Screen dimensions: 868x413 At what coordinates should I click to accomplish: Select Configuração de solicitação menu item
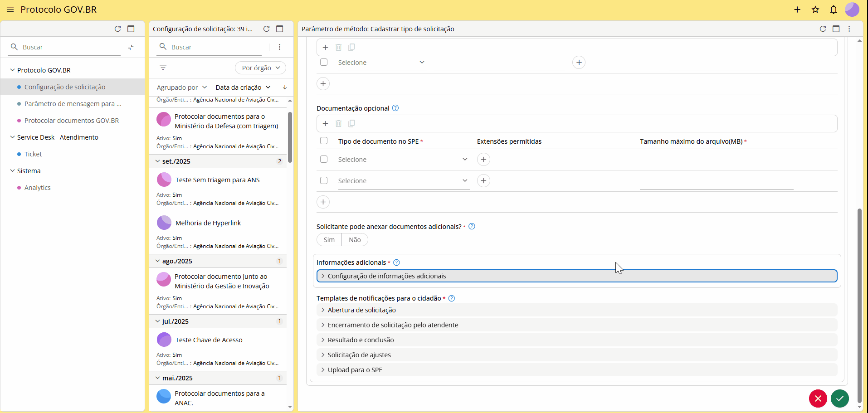coord(73,87)
